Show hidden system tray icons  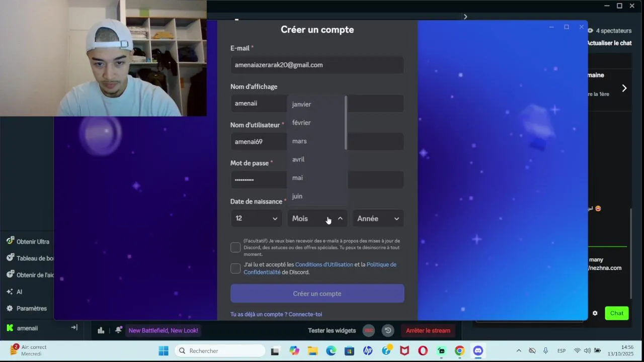coord(519,350)
